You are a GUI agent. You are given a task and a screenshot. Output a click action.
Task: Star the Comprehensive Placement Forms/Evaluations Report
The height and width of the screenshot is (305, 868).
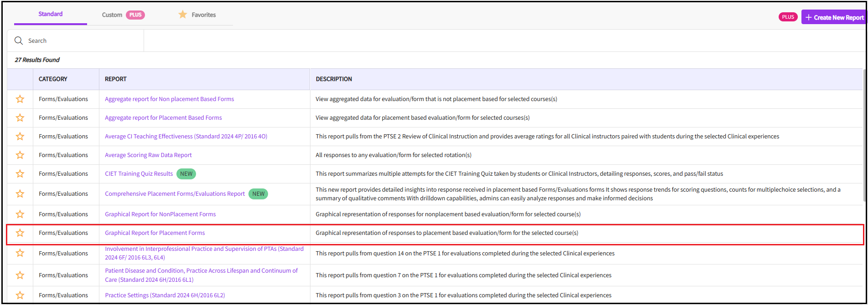(20, 194)
